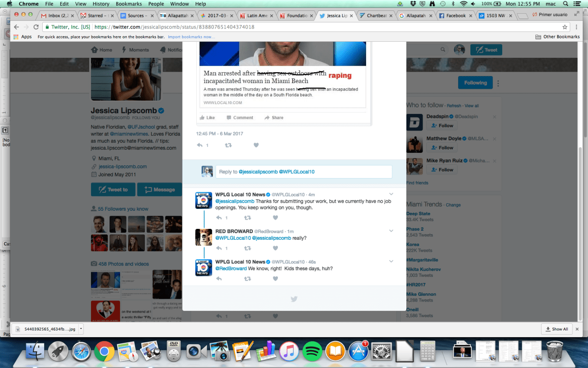Click the reply input field addressed to @jessicalipscomb
The image size is (588, 368).
[x=303, y=172]
